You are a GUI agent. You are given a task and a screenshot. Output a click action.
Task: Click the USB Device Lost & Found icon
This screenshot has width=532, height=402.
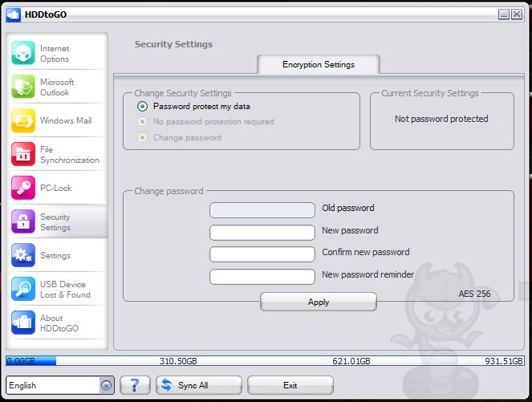pyautogui.click(x=23, y=289)
